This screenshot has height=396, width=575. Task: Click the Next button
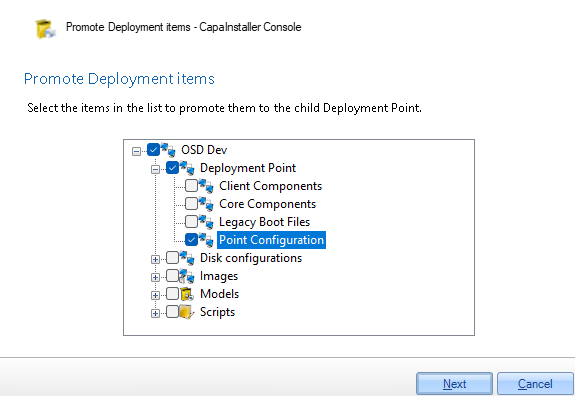(454, 384)
